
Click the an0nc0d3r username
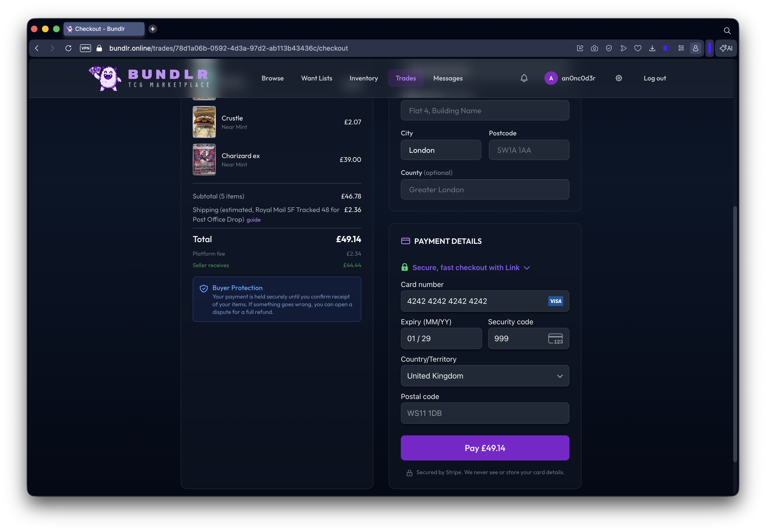coord(578,78)
